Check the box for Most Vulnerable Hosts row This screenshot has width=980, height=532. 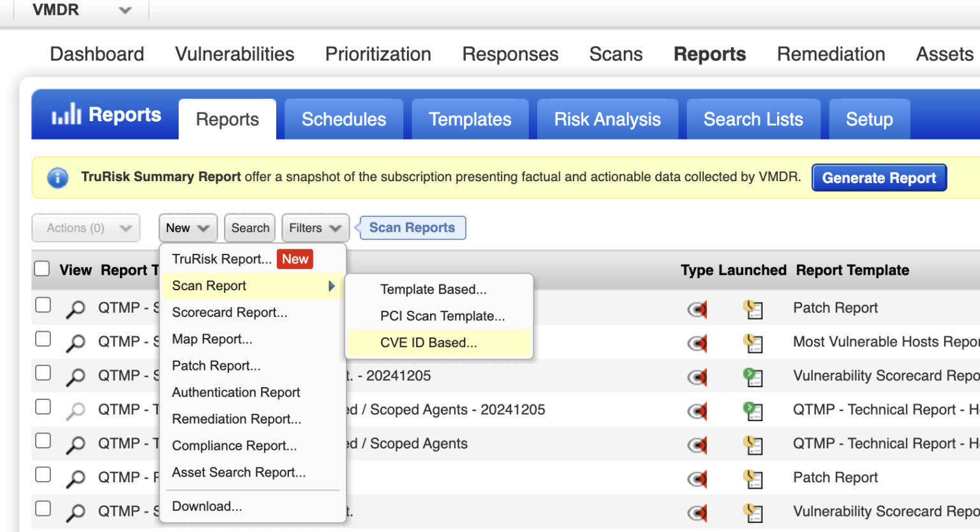(43, 339)
